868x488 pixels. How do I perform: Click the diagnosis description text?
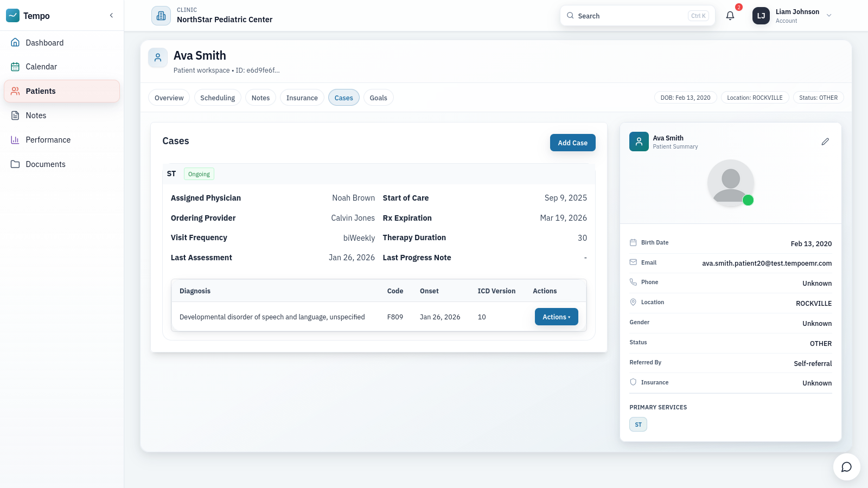[x=272, y=317]
